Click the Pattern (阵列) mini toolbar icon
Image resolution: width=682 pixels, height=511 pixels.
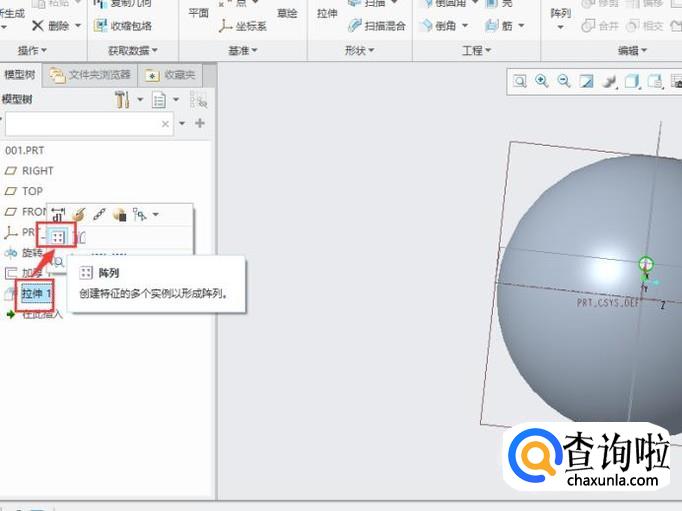(x=58, y=237)
